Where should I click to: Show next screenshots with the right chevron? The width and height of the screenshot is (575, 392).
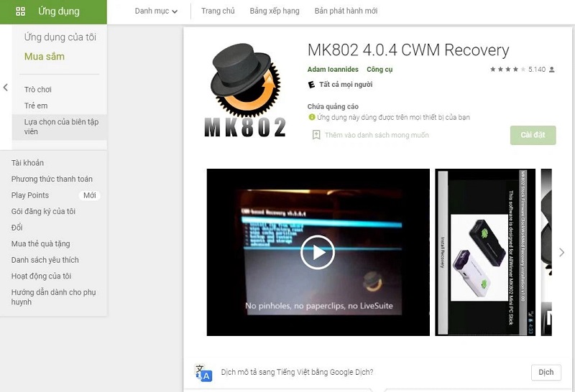[x=561, y=253]
